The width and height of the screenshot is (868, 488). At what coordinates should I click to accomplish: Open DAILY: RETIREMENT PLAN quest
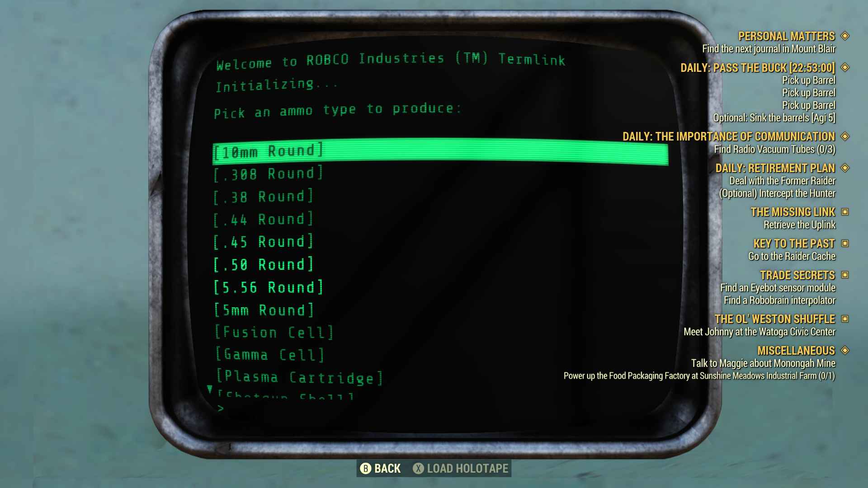tap(775, 169)
